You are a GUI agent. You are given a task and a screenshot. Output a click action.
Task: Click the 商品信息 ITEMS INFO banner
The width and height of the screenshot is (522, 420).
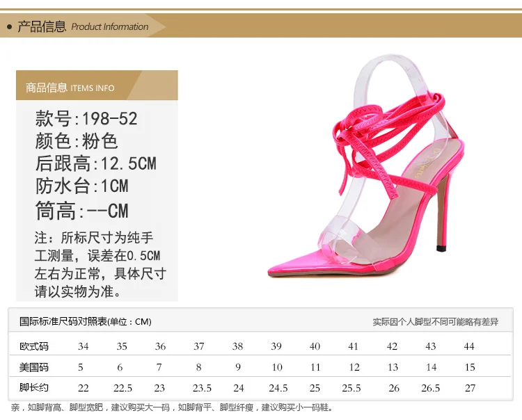pyautogui.click(x=97, y=85)
